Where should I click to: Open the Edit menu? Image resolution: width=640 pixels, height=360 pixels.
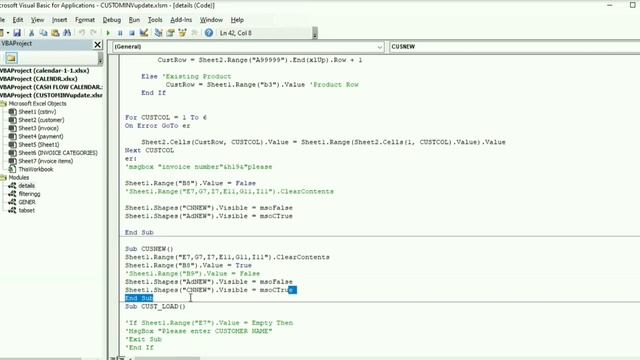18,20
